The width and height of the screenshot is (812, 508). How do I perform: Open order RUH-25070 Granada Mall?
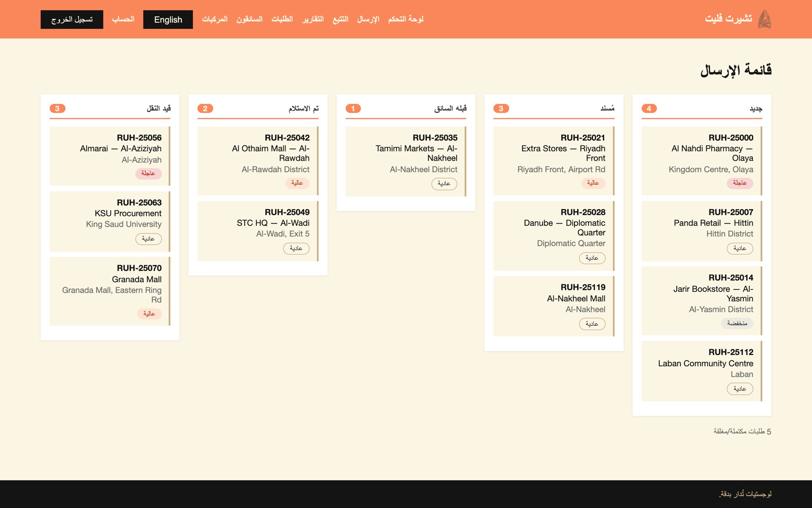click(110, 291)
